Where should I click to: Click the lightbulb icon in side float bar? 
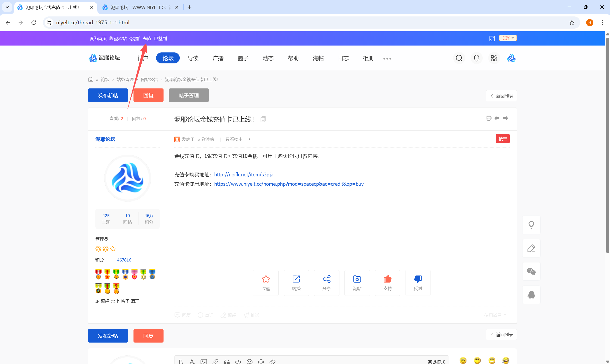tap(531, 225)
